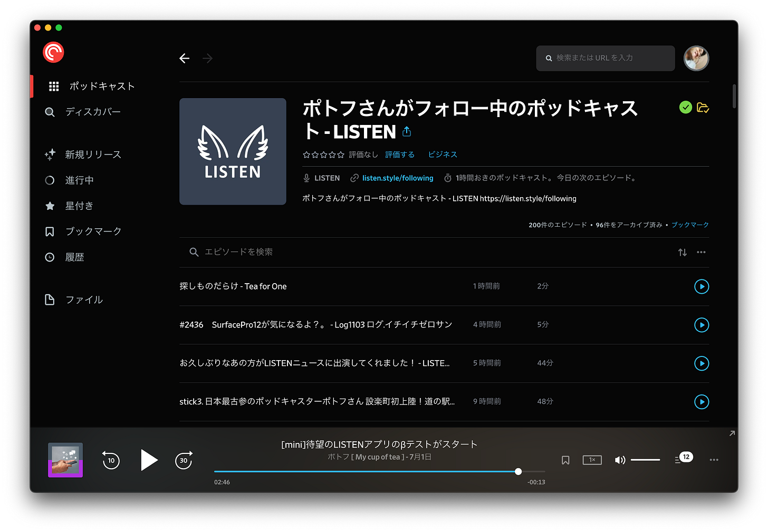The image size is (768, 532).
Task: Open the user profile avatar
Action: pyautogui.click(x=696, y=58)
